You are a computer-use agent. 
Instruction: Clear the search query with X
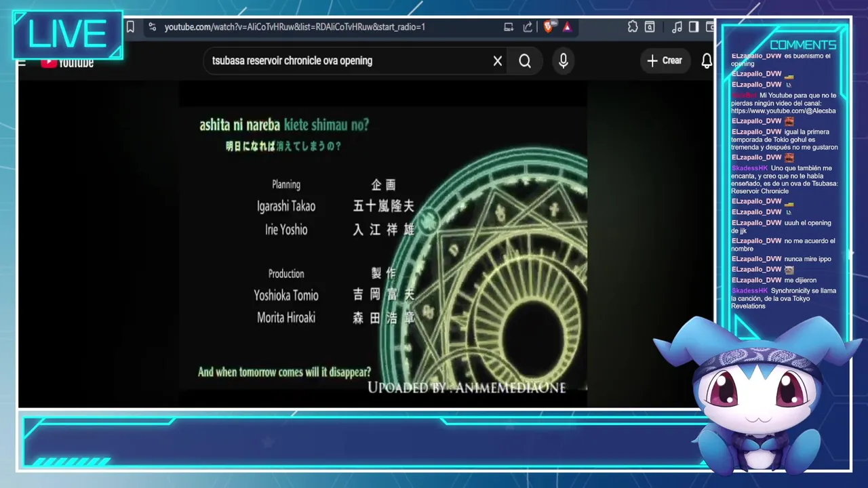498,61
